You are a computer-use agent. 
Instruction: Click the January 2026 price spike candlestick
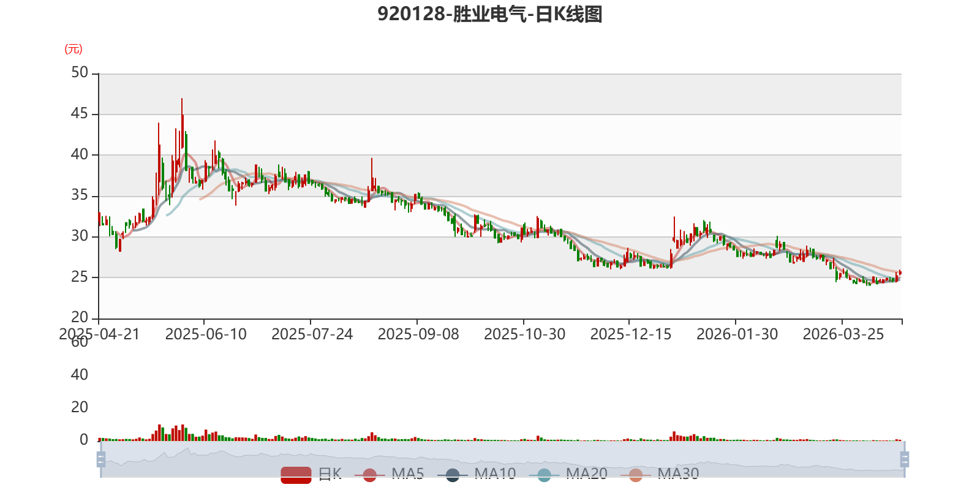(674, 230)
